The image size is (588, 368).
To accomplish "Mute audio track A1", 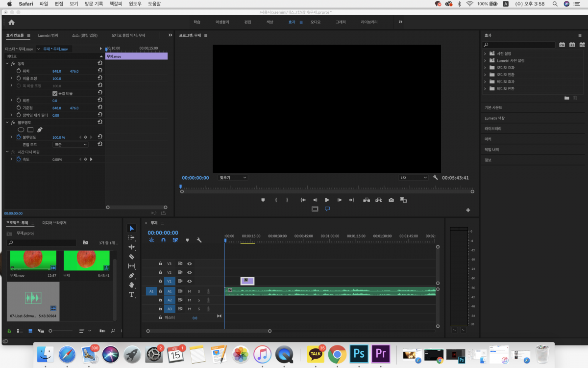I will click(190, 291).
